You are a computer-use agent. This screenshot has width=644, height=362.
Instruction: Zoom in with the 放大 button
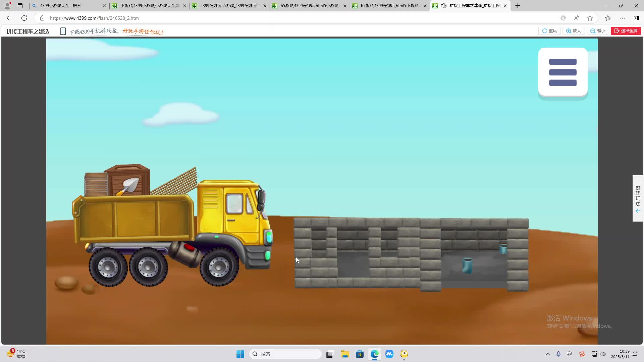click(x=574, y=31)
